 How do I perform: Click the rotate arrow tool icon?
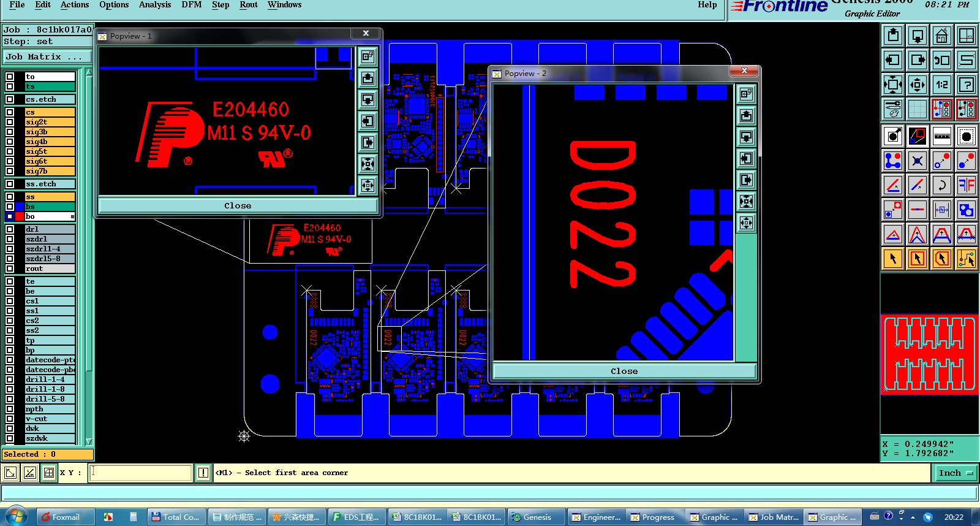(x=942, y=185)
